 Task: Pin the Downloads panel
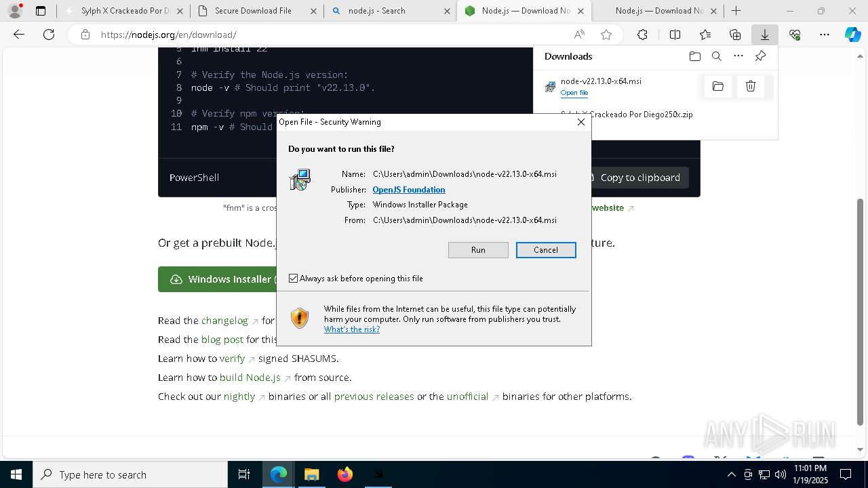pos(760,56)
